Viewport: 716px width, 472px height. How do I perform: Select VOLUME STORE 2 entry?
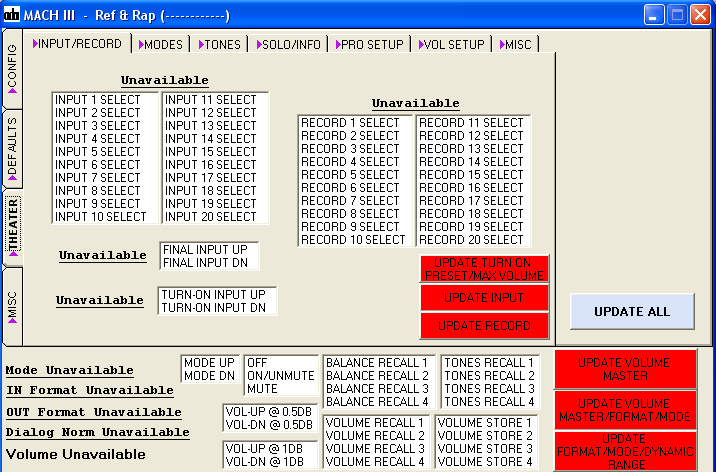click(x=485, y=435)
